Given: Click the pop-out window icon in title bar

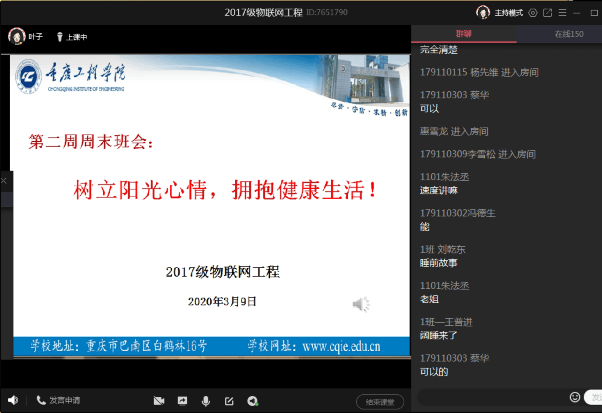Looking at the screenshot, I should pos(546,12).
